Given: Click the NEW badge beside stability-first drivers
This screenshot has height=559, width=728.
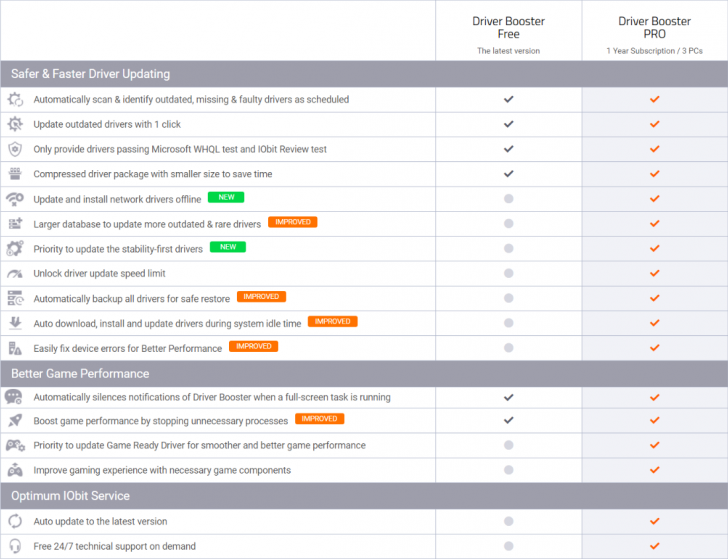Looking at the screenshot, I should click(x=228, y=247).
